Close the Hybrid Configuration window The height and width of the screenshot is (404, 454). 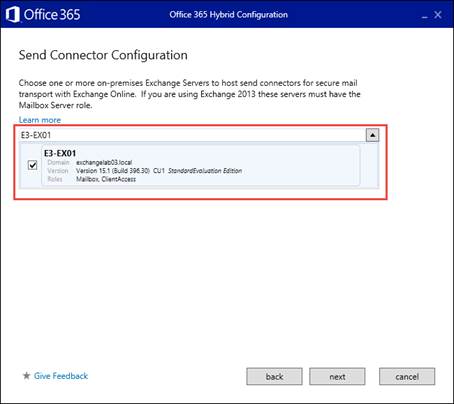pyautogui.click(x=438, y=15)
